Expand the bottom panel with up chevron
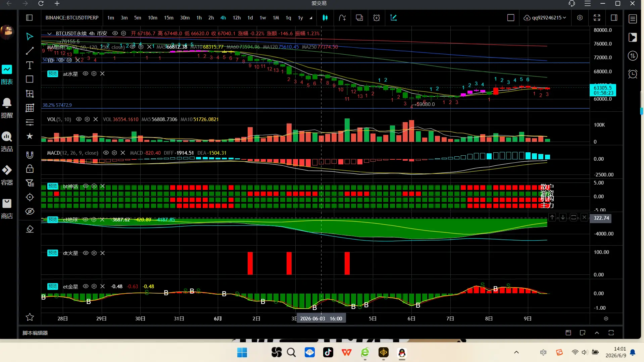 [597, 333]
